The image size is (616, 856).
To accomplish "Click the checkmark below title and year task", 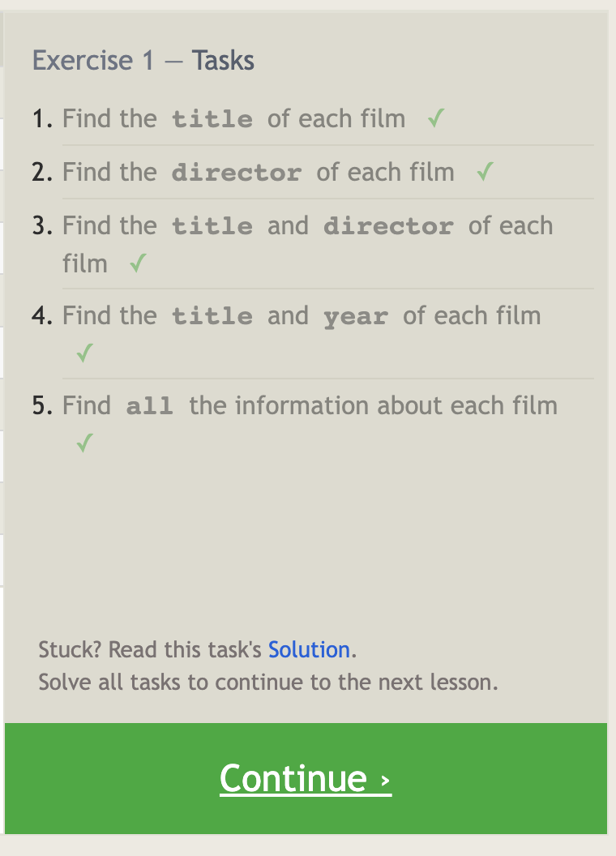I will 84,353.
